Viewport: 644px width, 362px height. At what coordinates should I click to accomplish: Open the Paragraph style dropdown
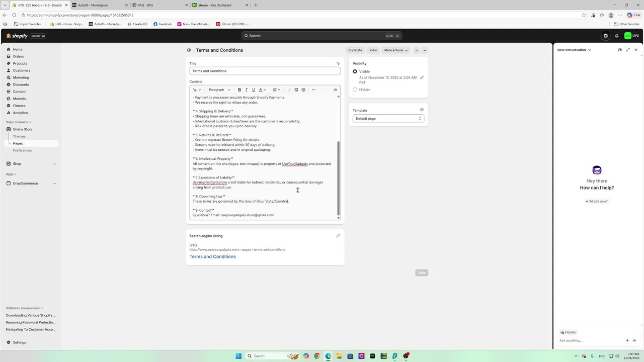click(219, 90)
